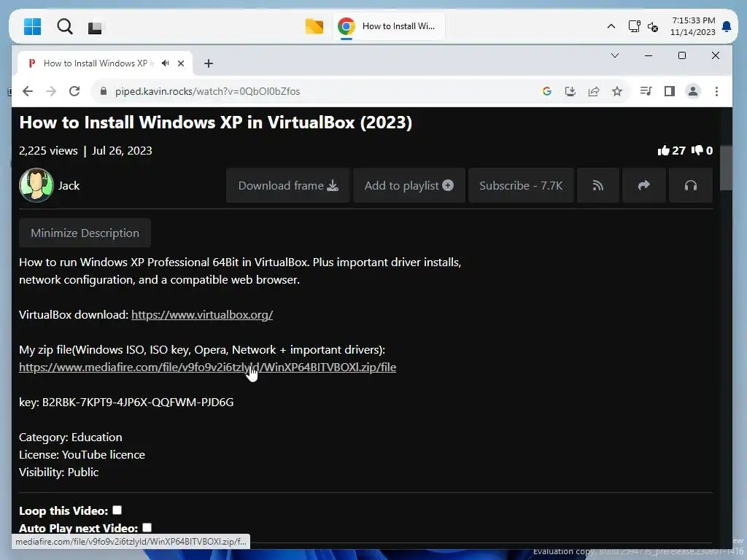Screen dimensions: 747x560
Task: Open Task View from taskbar
Action: click(x=95, y=28)
